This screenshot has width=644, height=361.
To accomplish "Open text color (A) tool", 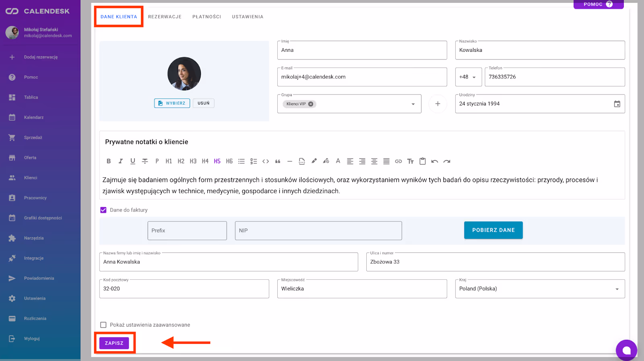I will [338, 161].
